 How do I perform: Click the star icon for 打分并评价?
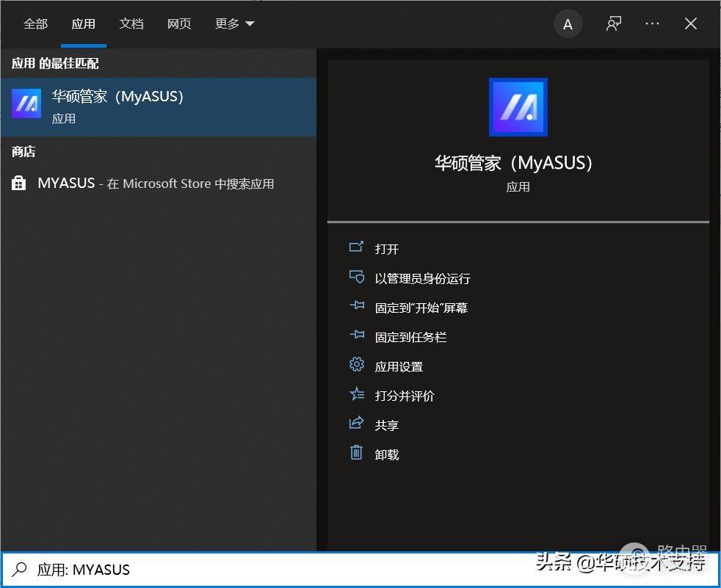(x=356, y=394)
